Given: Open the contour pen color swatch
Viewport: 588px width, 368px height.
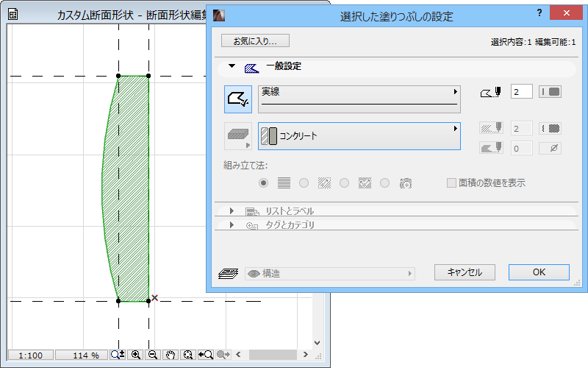Looking at the screenshot, I should coord(550,91).
